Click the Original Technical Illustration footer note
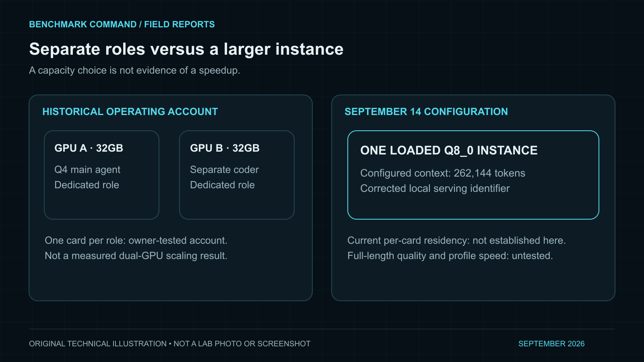Screen dimensions: 644x362 tap(170, 344)
